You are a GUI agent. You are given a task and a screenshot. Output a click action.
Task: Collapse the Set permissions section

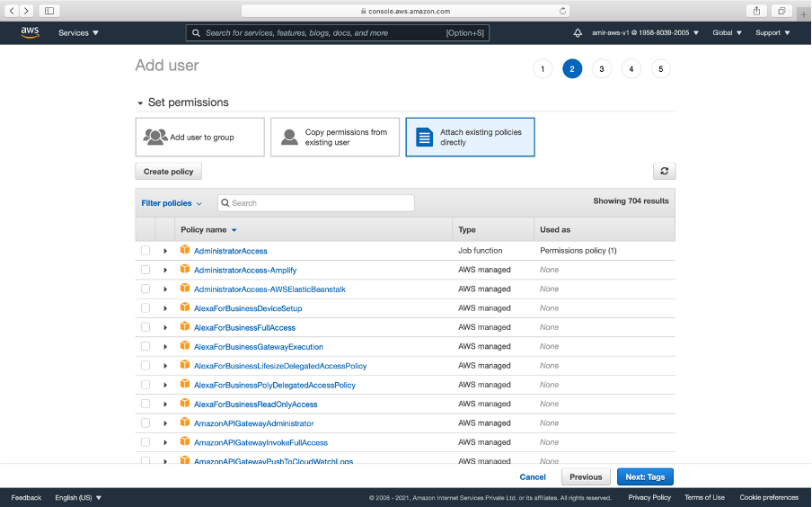pos(140,103)
